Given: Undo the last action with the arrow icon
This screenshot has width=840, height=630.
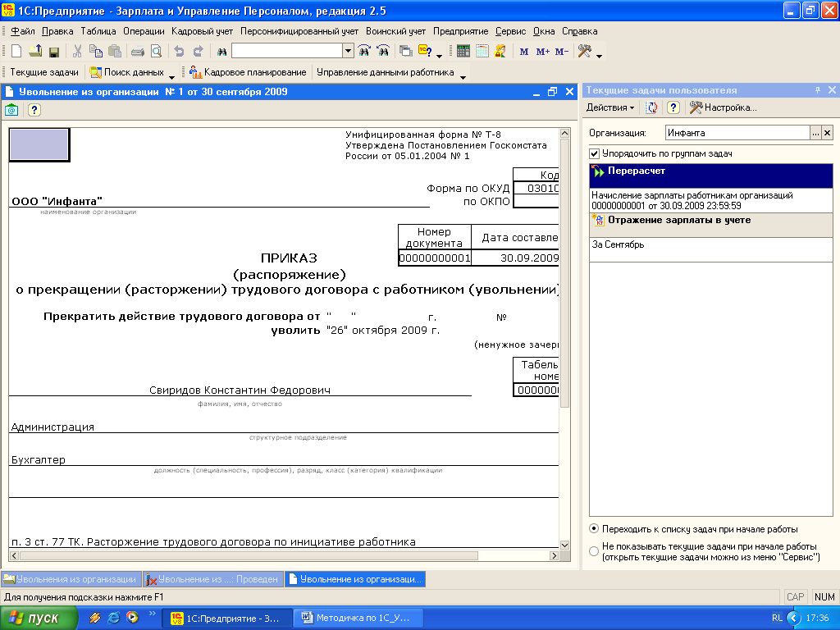Looking at the screenshot, I should (180, 52).
